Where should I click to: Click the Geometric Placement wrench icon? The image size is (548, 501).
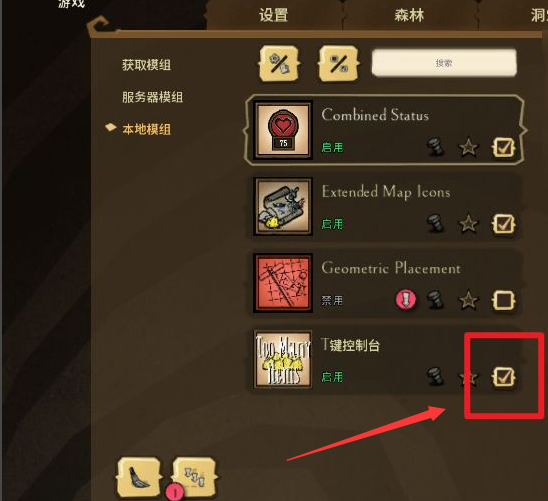435,300
